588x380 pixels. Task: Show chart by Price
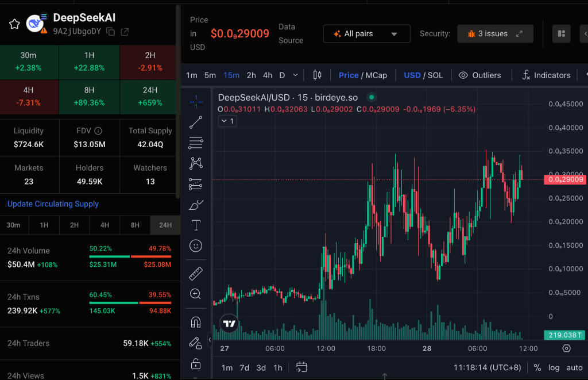coord(349,75)
